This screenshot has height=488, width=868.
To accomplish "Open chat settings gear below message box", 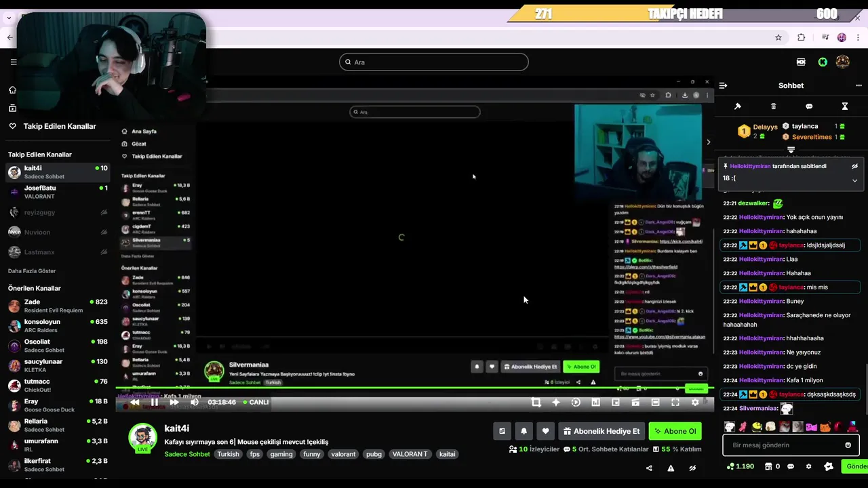I will click(808, 466).
